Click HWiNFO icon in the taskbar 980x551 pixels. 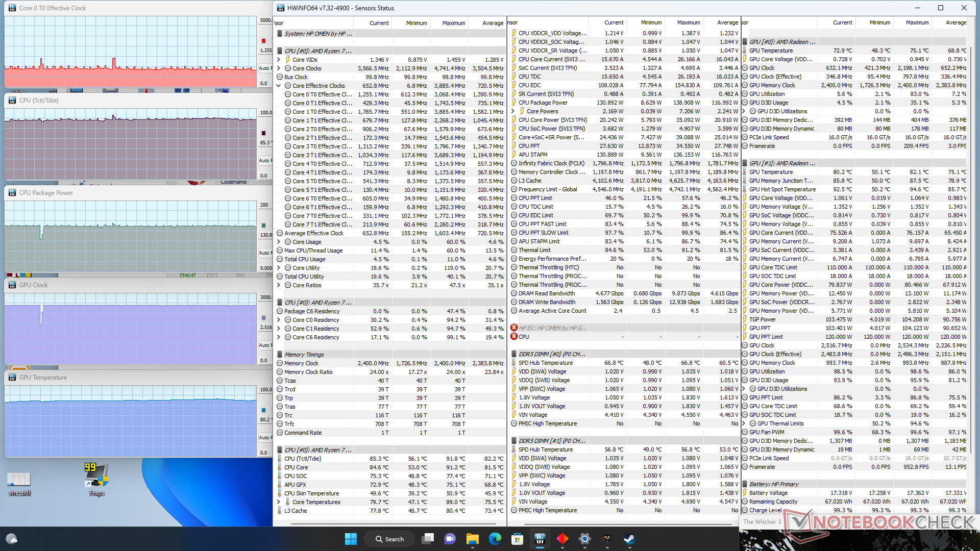540,539
